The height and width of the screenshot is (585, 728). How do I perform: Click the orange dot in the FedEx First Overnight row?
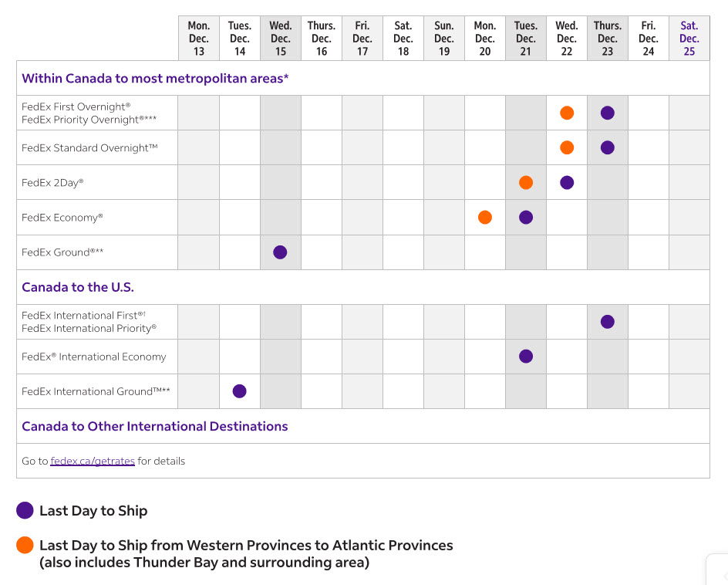point(567,113)
